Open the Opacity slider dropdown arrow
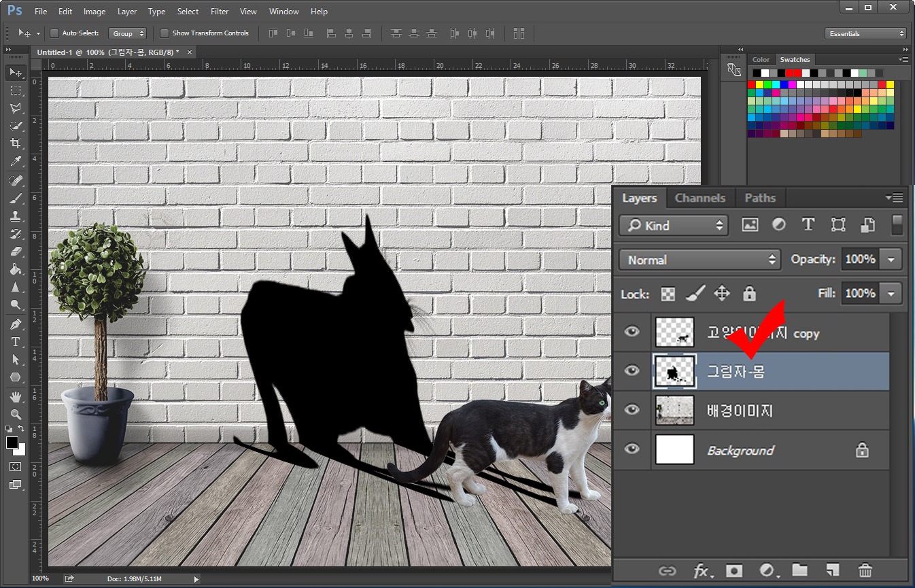Screen dimensions: 915x588 tap(891, 259)
